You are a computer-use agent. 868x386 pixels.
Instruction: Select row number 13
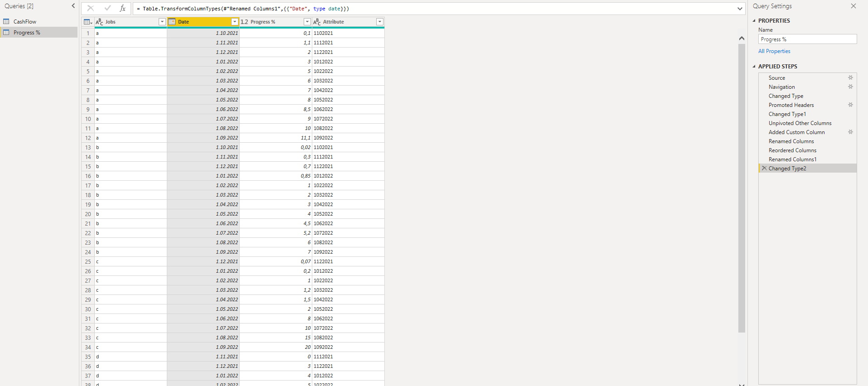click(x=88, y=147)
